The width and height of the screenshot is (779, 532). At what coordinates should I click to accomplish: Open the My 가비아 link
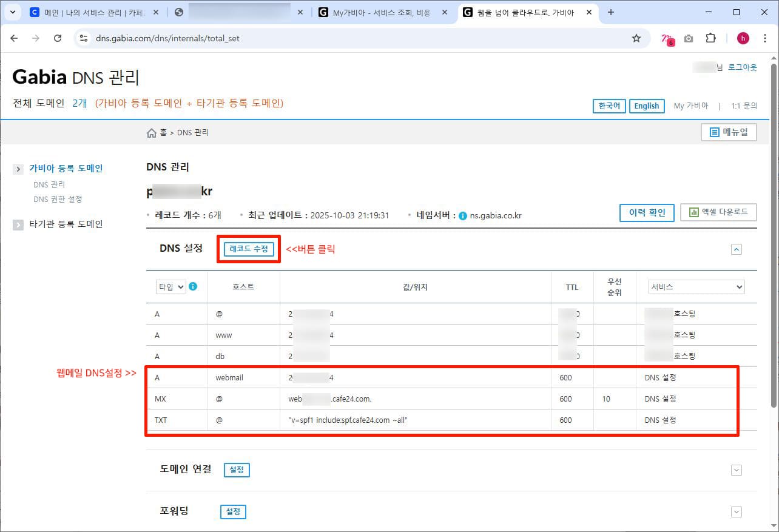tap(691, 106)
